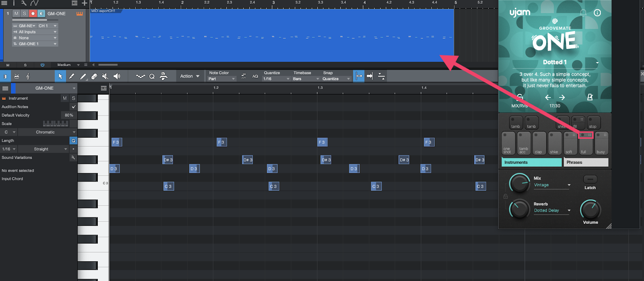
Task: Go to next GrooveMate preset arrow
Action: click(562, 97)
